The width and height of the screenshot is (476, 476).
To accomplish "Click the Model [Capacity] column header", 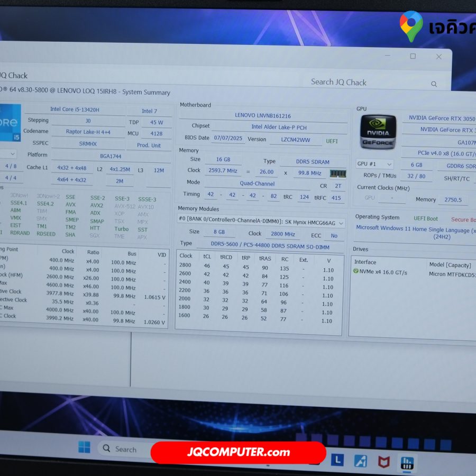I will point(450,265).
